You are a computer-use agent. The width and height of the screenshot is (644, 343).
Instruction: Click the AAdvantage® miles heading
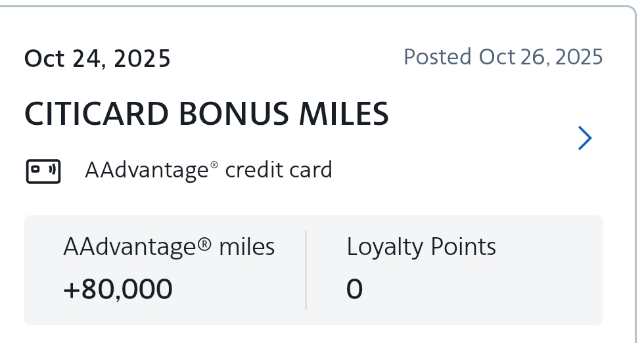(169, 247)
